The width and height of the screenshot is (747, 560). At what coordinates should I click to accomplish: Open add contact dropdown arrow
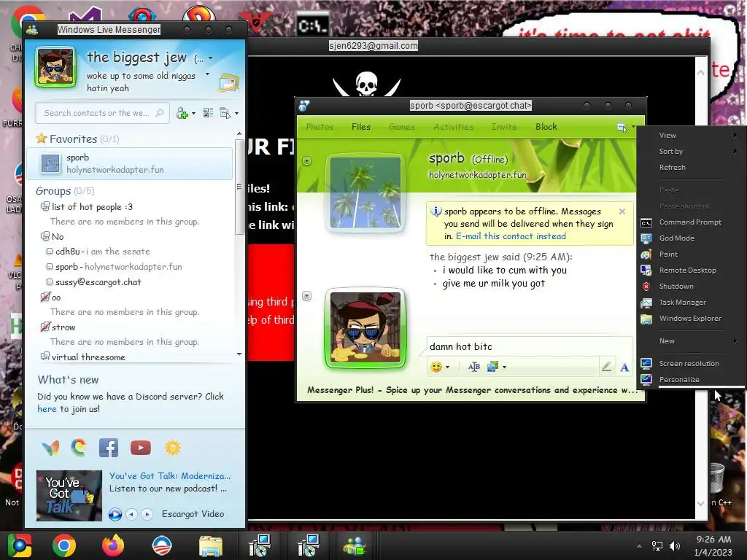[x=193, y=114]
